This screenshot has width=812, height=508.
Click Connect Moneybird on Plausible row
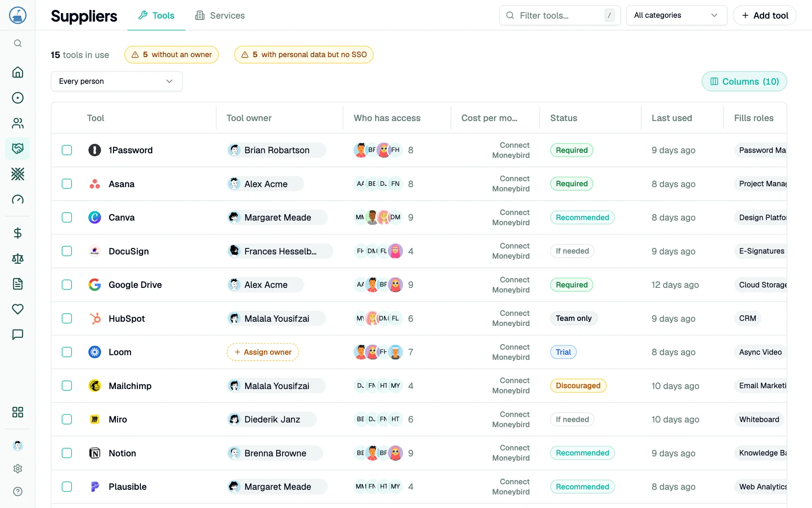(511, 487)
